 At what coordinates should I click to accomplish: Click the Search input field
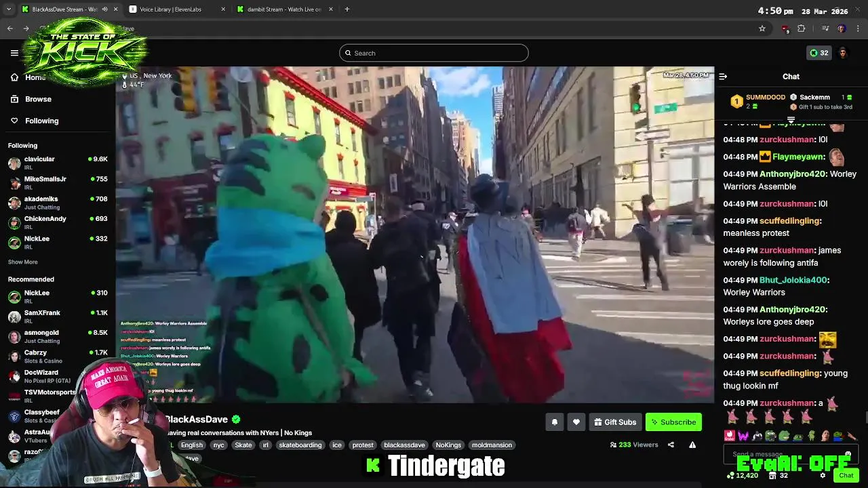[x=434, y=53]
